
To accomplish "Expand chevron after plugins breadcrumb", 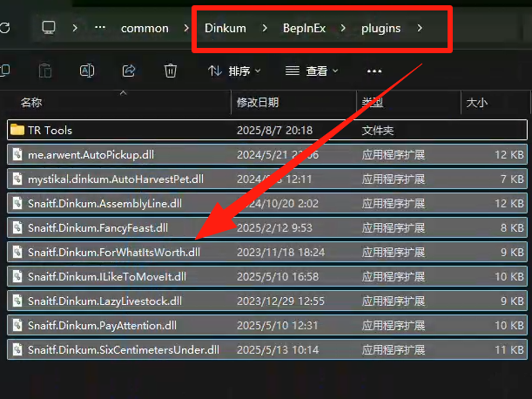I will click(x=420, y=28).
